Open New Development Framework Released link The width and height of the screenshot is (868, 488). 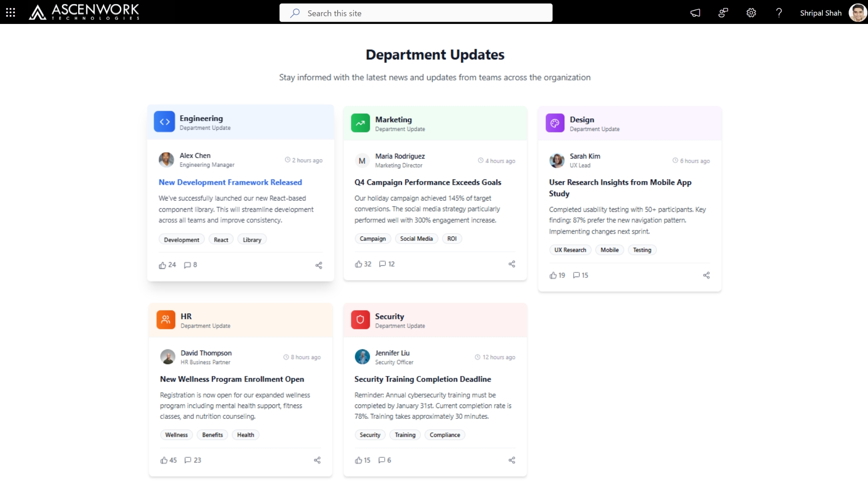230,182
